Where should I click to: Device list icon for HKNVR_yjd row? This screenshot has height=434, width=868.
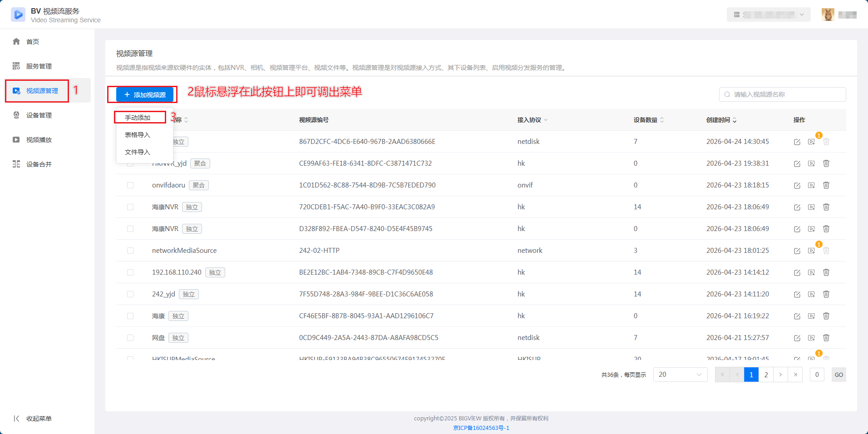[811, 163]
